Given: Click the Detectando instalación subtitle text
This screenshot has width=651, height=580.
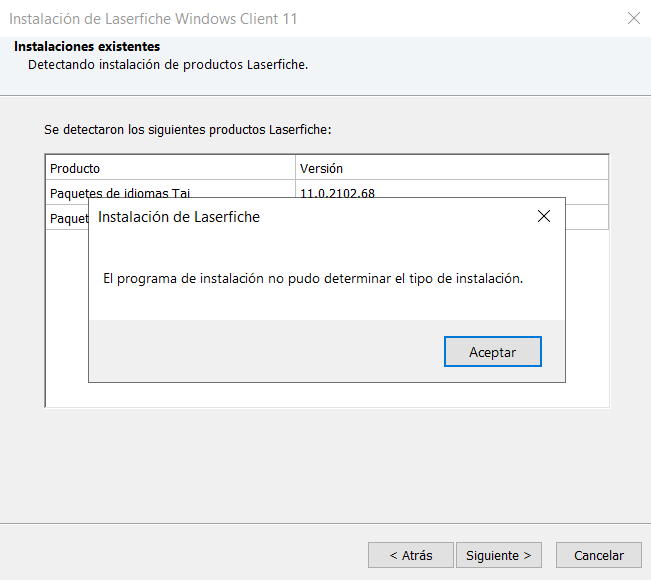Looking at the screenshot, I should (x=168, y=64).
